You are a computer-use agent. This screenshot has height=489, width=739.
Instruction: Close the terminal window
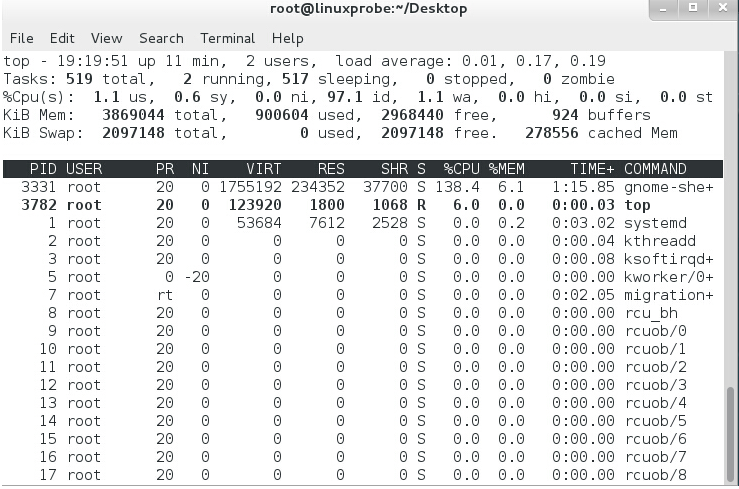point(723,8)
